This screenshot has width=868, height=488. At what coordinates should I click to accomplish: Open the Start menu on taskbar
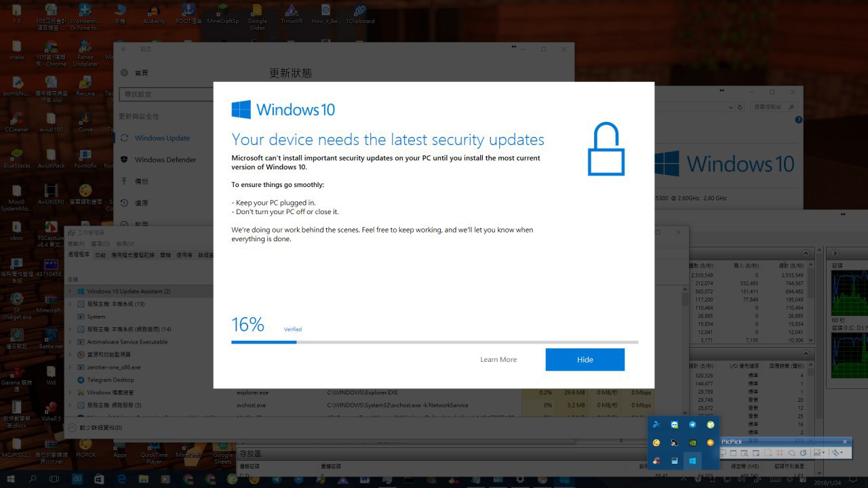(x=10, y=480)
